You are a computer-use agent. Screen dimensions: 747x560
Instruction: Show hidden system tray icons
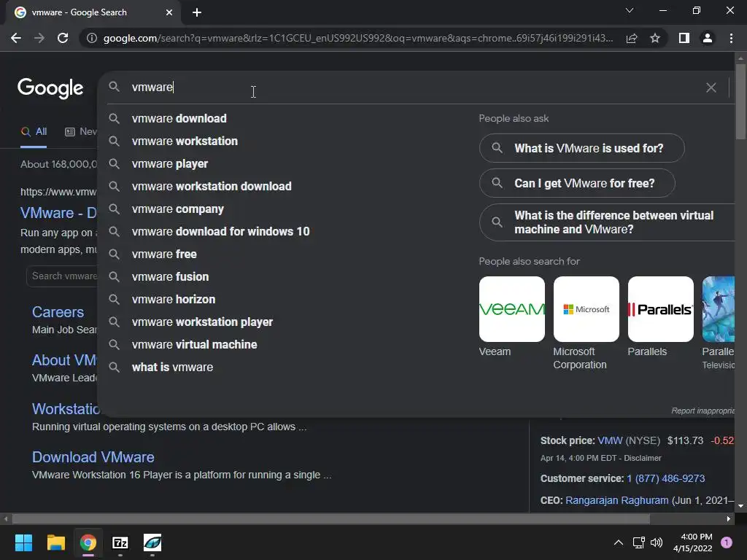pos(619,542)
